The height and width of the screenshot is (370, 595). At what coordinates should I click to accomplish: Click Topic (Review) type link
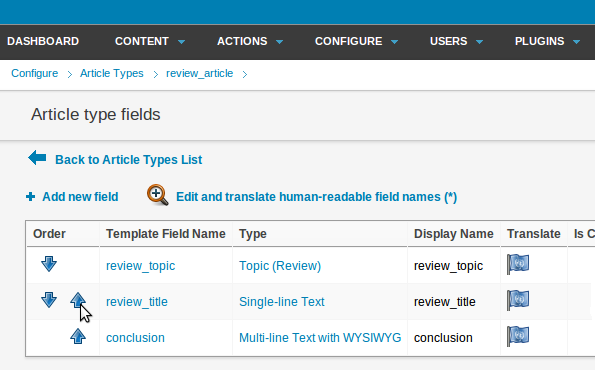click(280, 266)
